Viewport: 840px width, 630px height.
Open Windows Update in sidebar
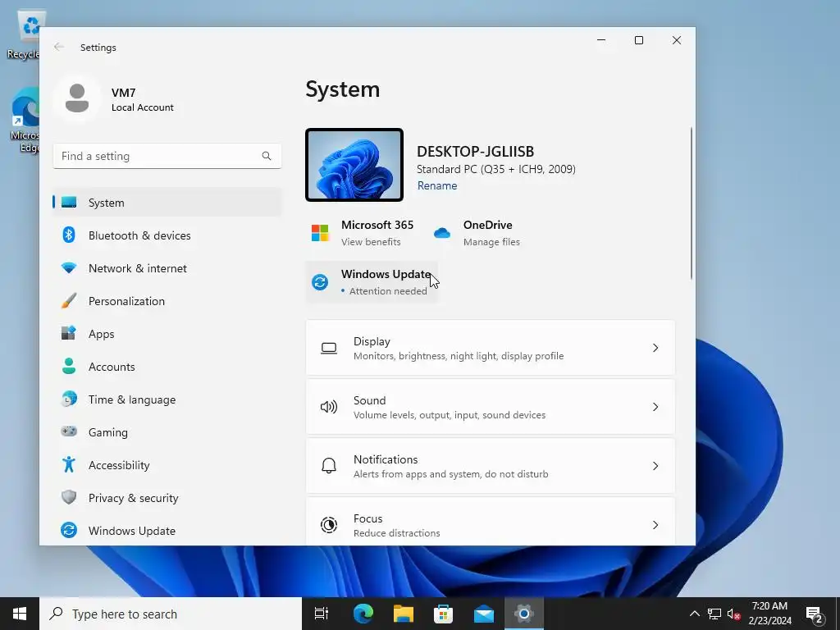[x=167, y=531]
